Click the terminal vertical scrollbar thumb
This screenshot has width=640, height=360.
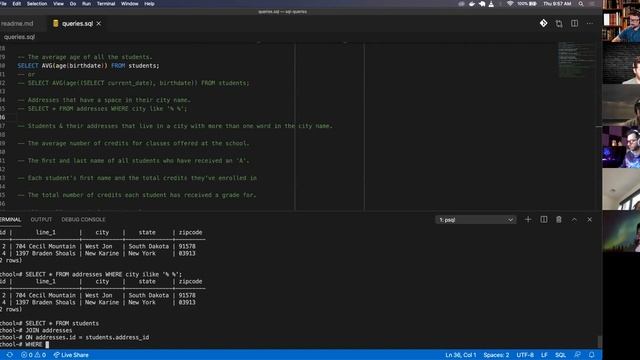pyautogui.click(x=599, y=342)
